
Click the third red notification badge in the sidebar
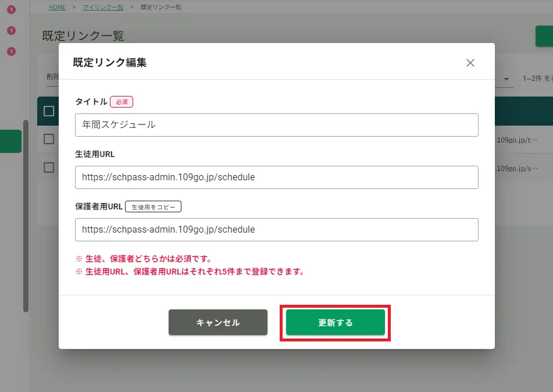pos(11,52)
